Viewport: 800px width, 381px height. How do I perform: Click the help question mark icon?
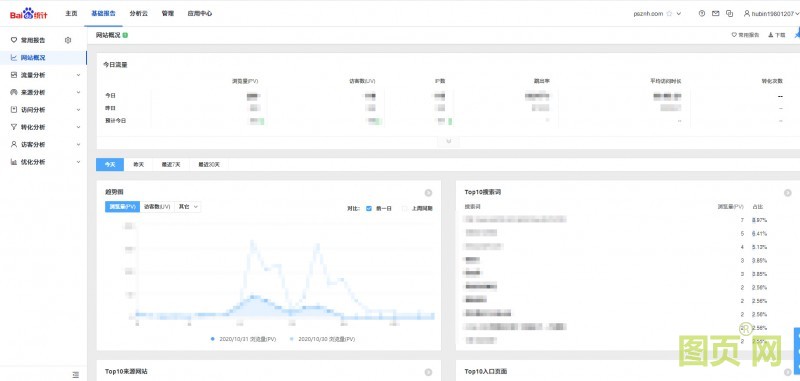(x=702, y=14)
